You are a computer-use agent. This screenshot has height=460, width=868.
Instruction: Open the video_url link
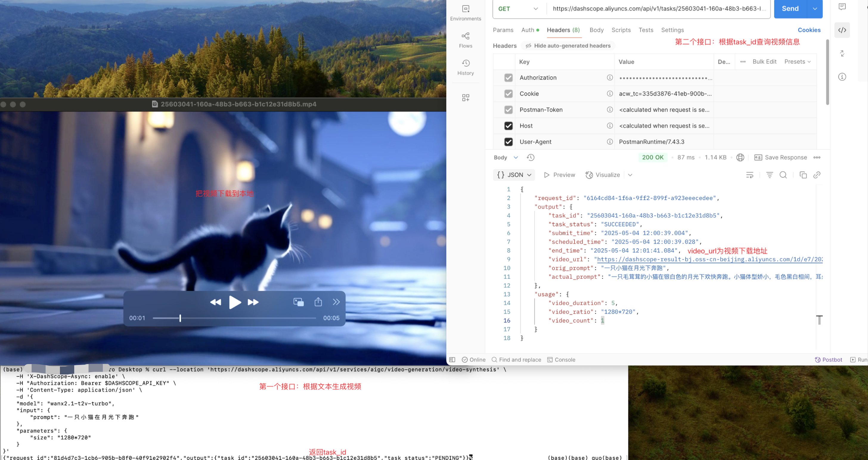(708, 259)
